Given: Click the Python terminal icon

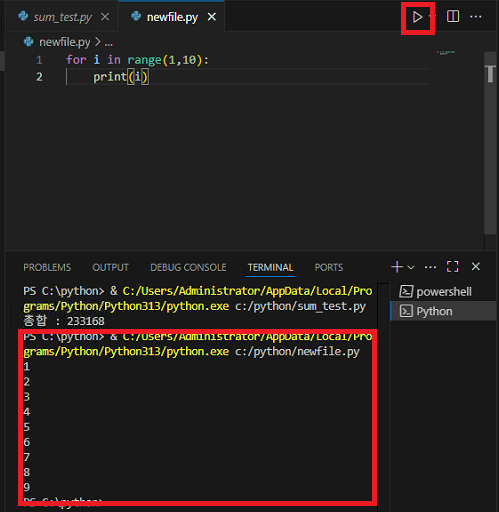Looking at the screenshot, I should click(x=406, y=311).
